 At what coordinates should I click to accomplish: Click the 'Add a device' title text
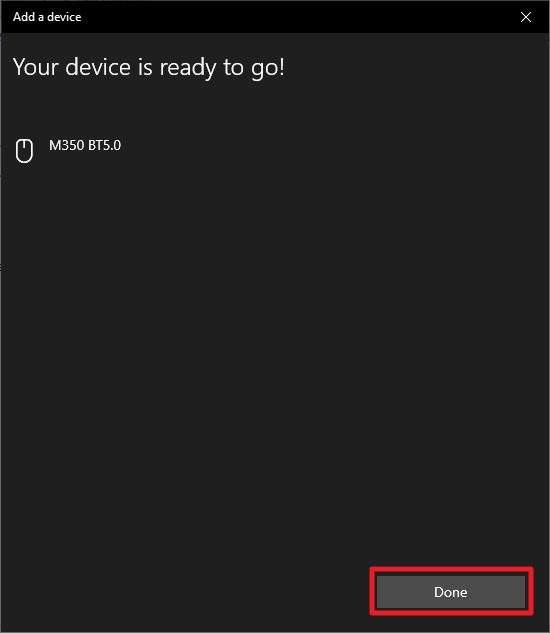(47, 17)
